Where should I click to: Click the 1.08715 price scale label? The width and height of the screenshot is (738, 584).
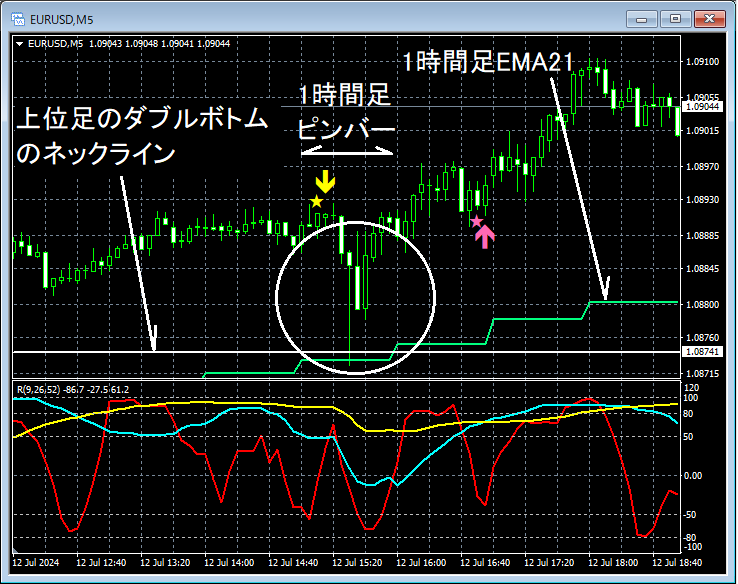tap(702, 374)
